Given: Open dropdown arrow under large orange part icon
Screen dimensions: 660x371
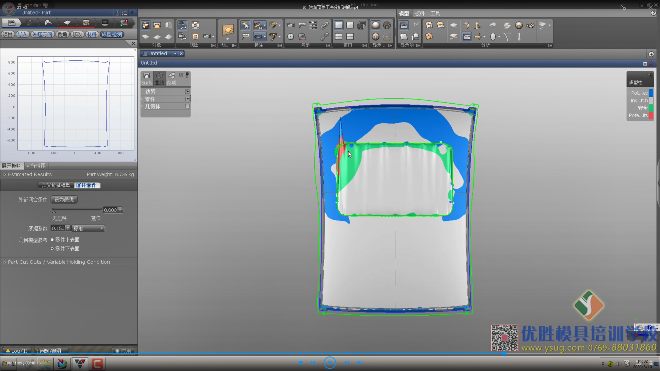Looking at the screenshot, I should tap(228, 40).
